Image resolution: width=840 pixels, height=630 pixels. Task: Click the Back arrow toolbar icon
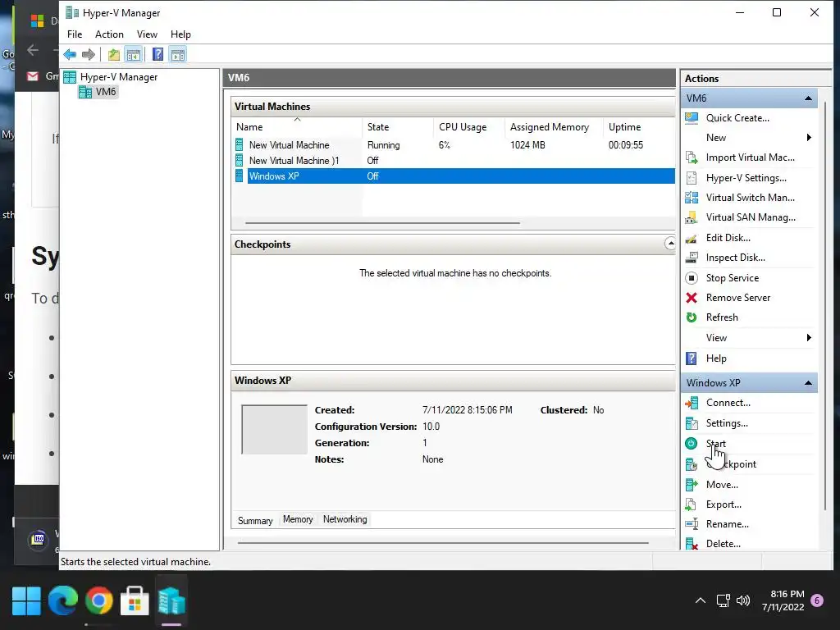pyautogui.click(x=70, y=54)
